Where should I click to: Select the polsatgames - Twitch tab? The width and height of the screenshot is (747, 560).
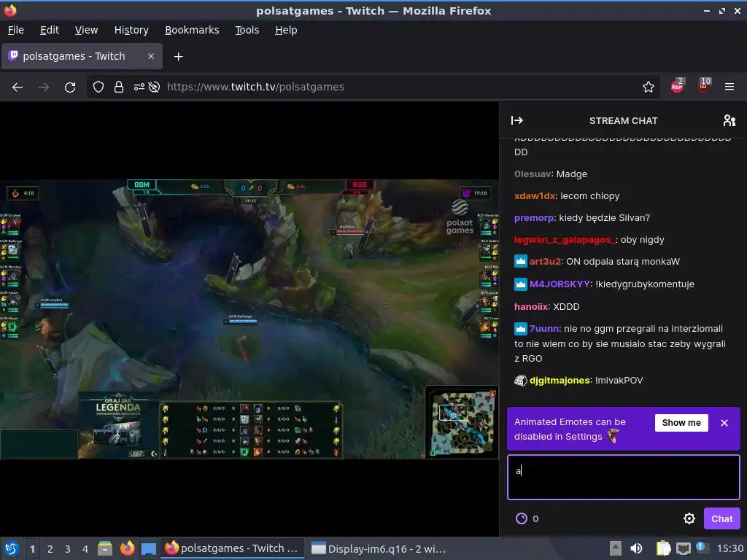[82, 56]
